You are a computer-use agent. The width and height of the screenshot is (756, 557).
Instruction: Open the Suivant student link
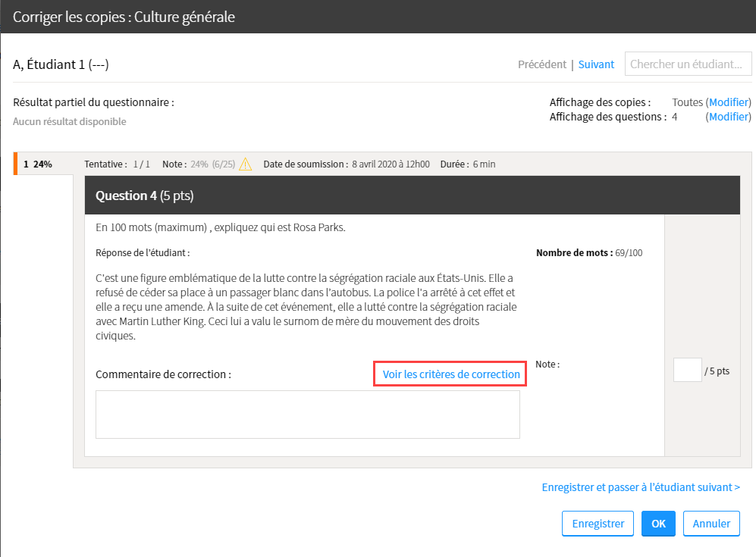point(596,64)
